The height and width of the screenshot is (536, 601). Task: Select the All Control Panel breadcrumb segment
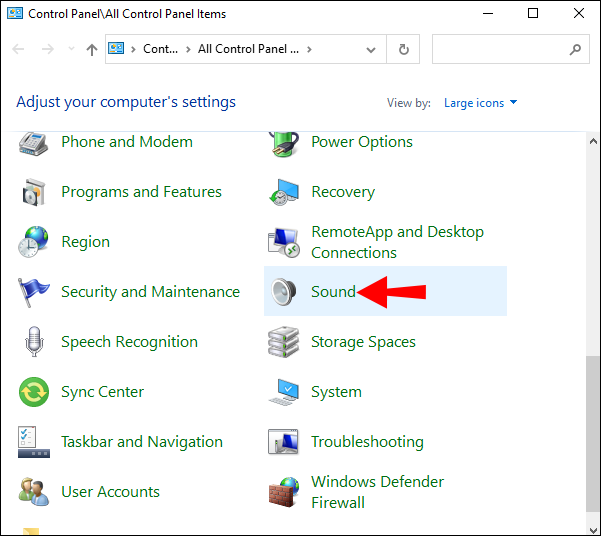(x=248, y=49)
